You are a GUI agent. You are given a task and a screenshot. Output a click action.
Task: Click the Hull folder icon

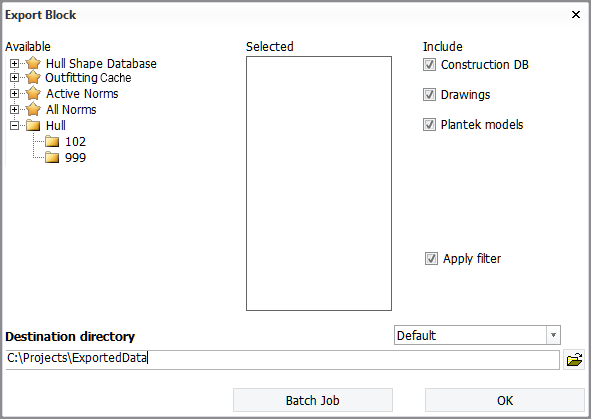[33, 125]
